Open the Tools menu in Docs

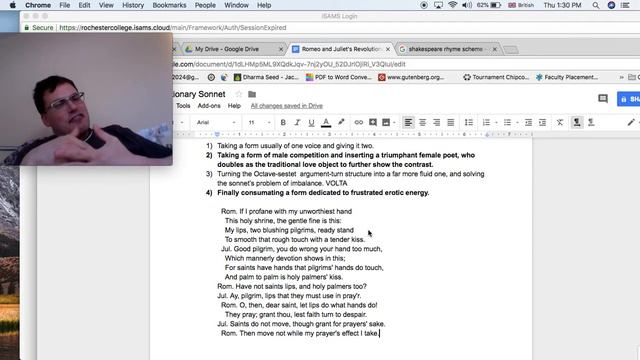point(183,106)
